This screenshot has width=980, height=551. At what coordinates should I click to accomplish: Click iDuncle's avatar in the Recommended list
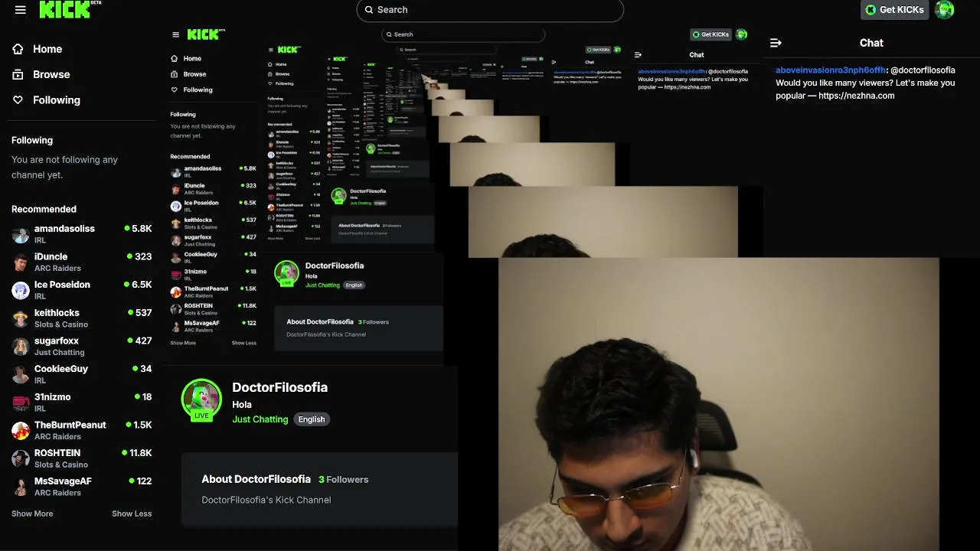21,262
